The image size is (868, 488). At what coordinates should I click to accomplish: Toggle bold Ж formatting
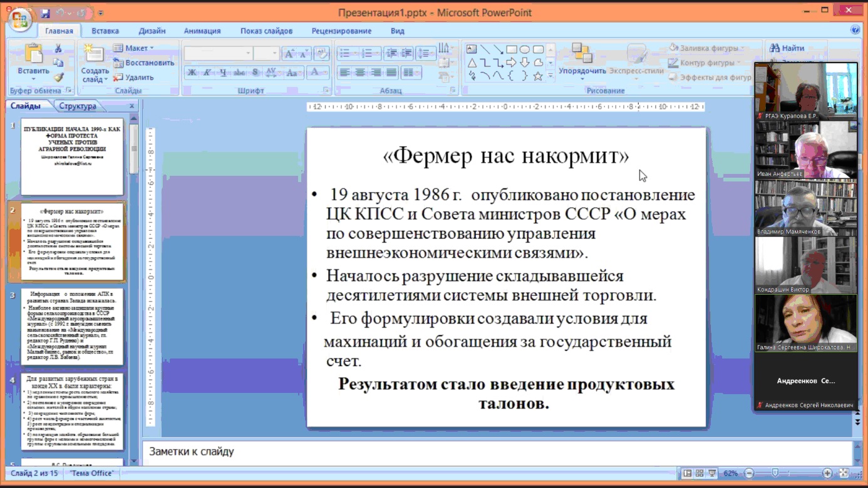point(192,73)
